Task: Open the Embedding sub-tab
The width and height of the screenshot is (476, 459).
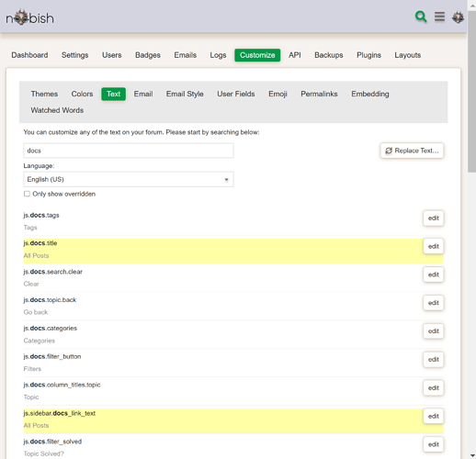Action: point(370,94)
